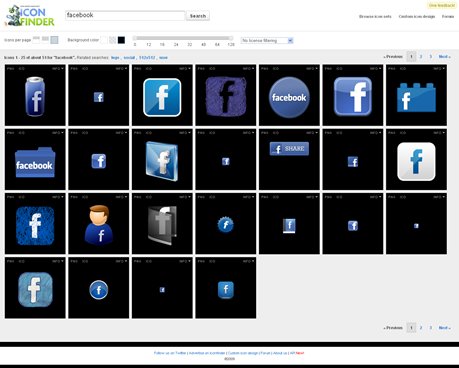459x368 pixels.
Task: Click the left handle of size slider
Action: click(135, 38)
